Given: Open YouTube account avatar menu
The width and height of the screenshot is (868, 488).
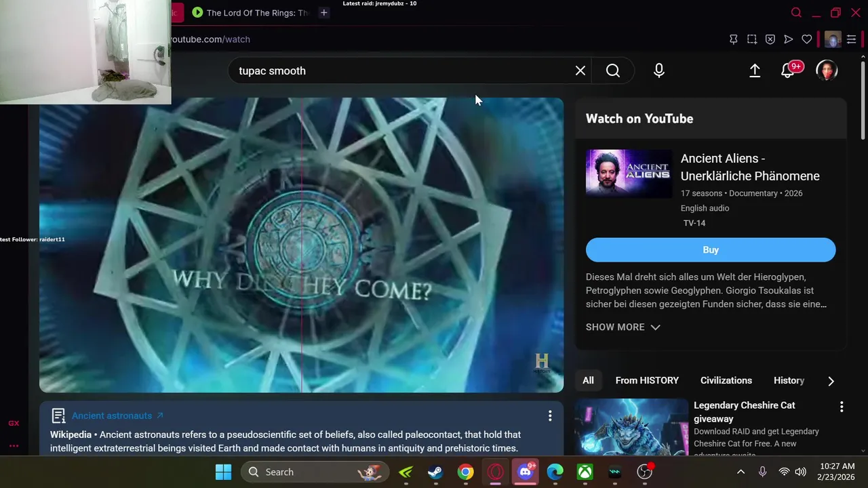Looking at the screenshot, I should tap(827, 70).
